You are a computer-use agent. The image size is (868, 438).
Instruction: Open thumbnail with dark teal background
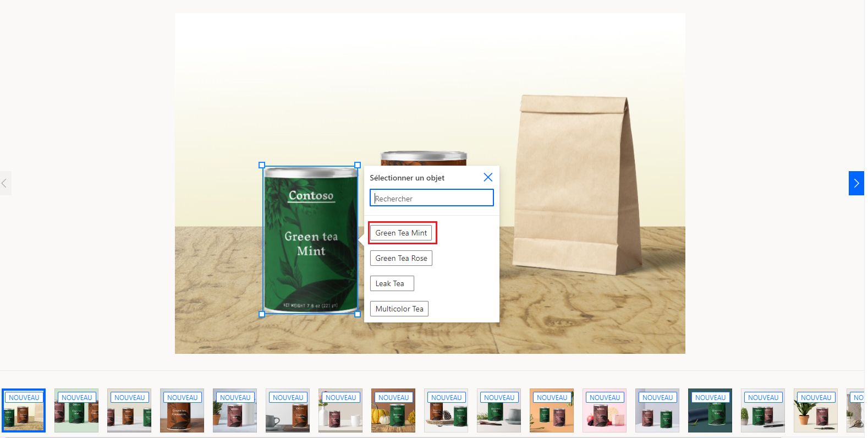(x=710, y=410)
